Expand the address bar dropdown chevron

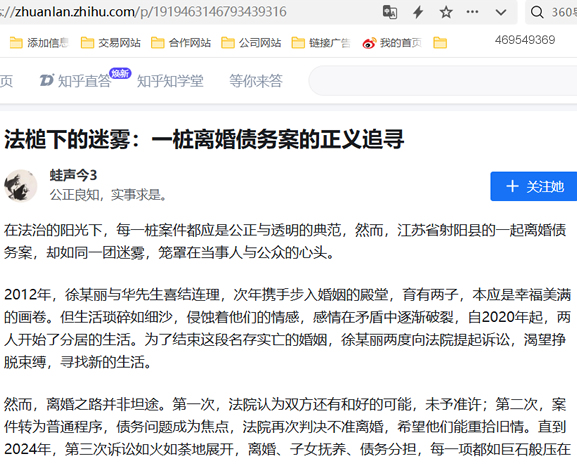tap(501, 12)
